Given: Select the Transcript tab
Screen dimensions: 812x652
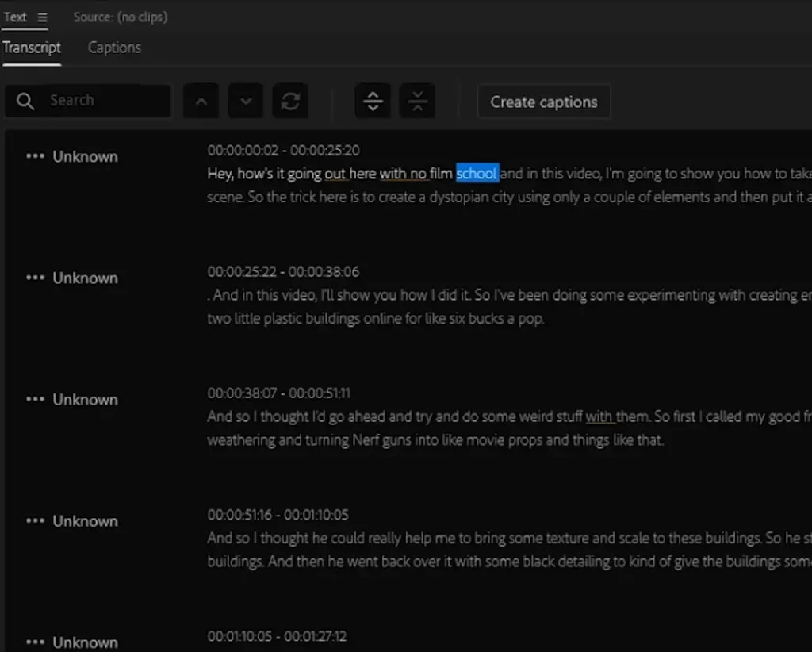Looking at the screenshot, I should tap(32, 48).
